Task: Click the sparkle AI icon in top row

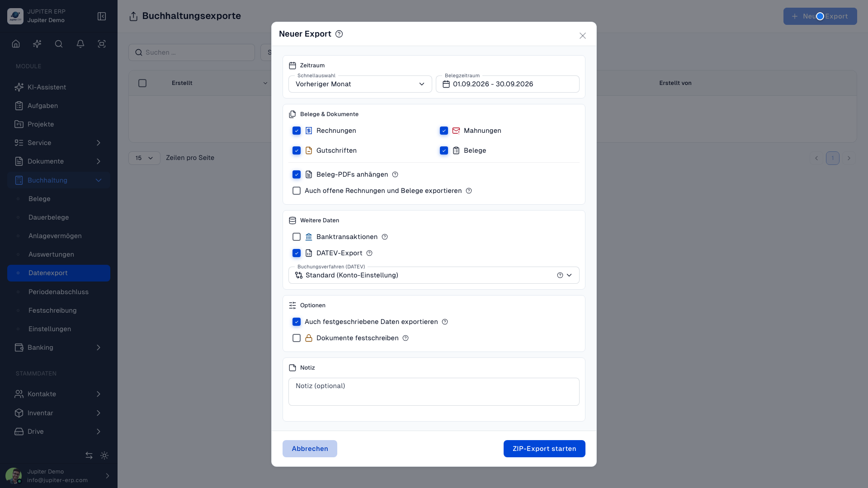Action: pyautogui.click(x=37, y=44)
